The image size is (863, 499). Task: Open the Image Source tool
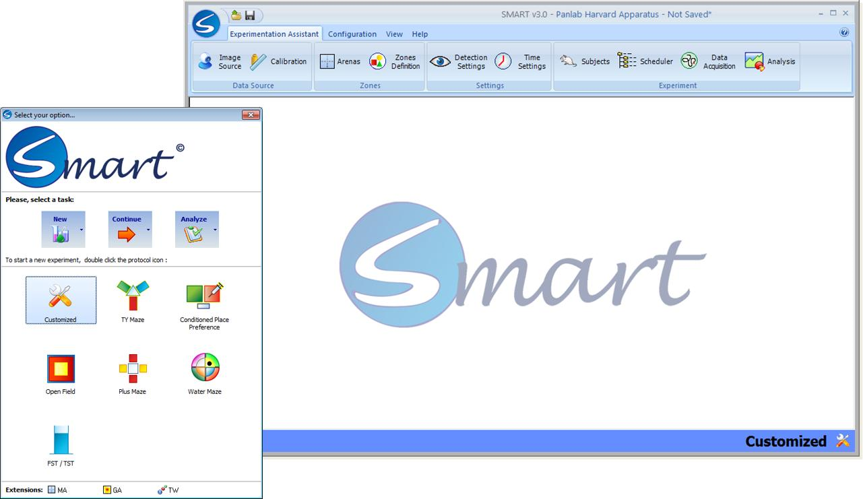[220, 62]
